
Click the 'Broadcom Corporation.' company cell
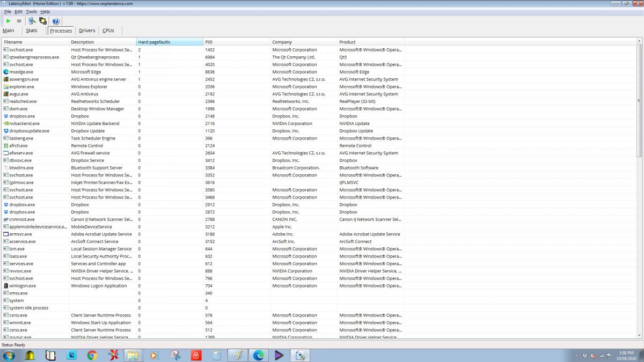tap(296, 168)
